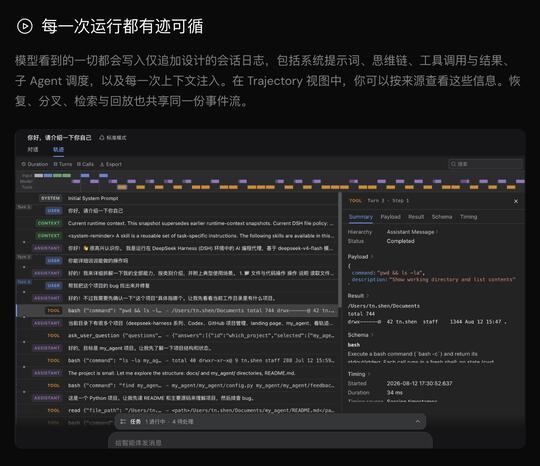Image resolution: width=540 pixels, height=466 pixels.
Task: Select the 轨迹 trajectory tab
Action: coord(58,149)
